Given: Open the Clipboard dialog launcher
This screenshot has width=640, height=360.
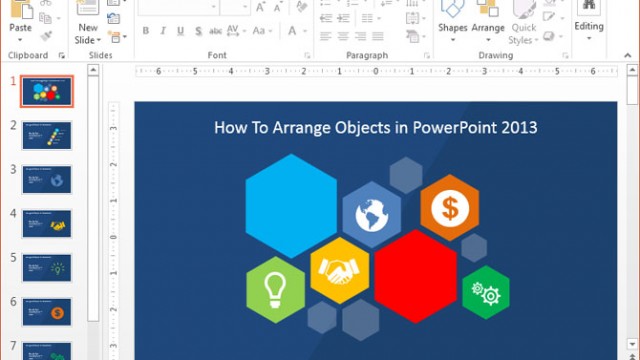Looking at the screenshot, I should click(x=62, y=56).
